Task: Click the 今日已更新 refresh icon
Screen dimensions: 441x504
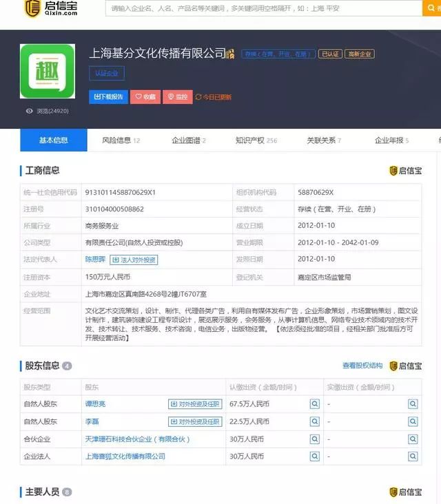Action: point(198,97)
